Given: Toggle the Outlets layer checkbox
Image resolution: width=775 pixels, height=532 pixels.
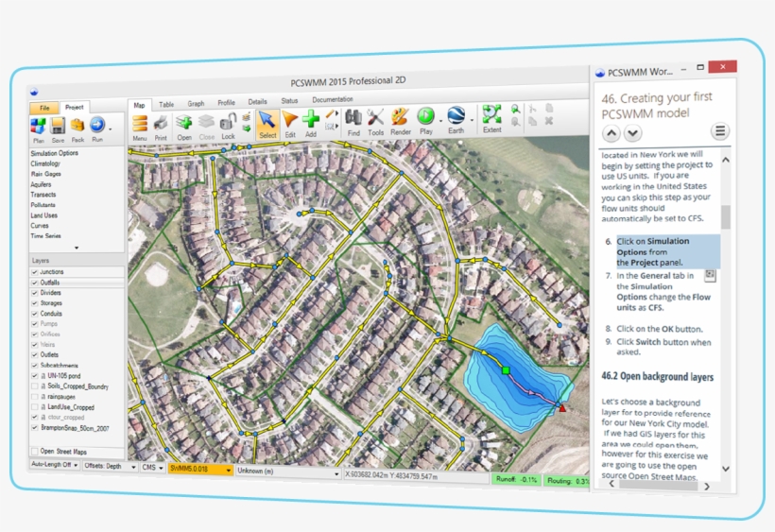Looking at the screenshot, I should (x=35, y=354).
